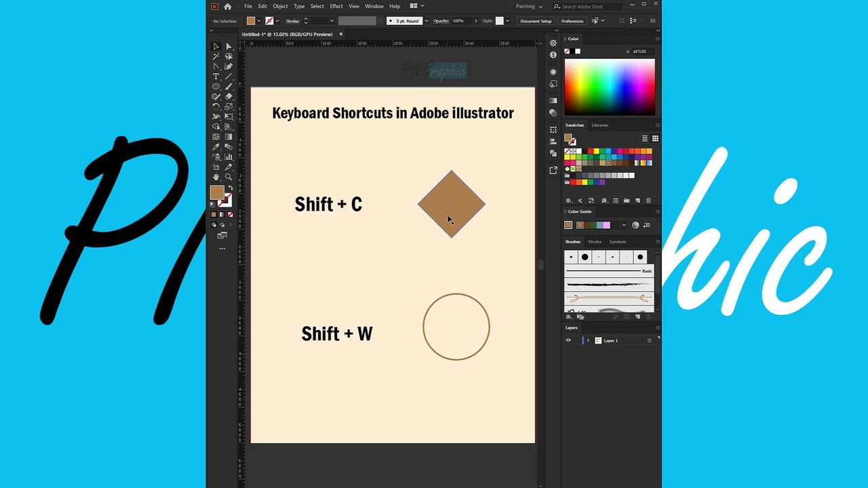Select the Shape Builder tool
This screenshot has height=488, width=868.
(x=216, y=127)
